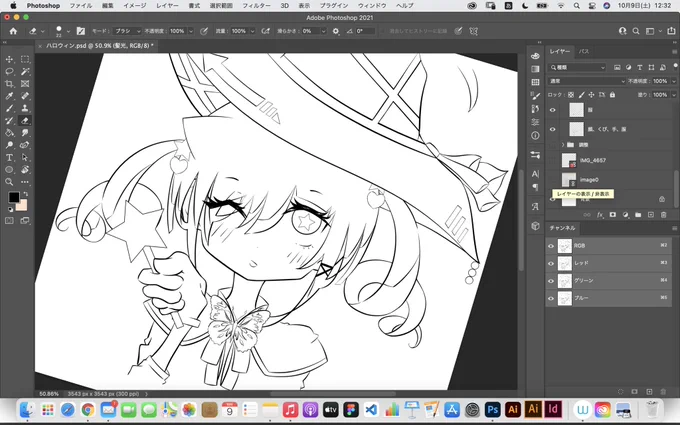This screenshot has height=425, width=680.
Task: Select the Crop tool
Action: point(9,84)
